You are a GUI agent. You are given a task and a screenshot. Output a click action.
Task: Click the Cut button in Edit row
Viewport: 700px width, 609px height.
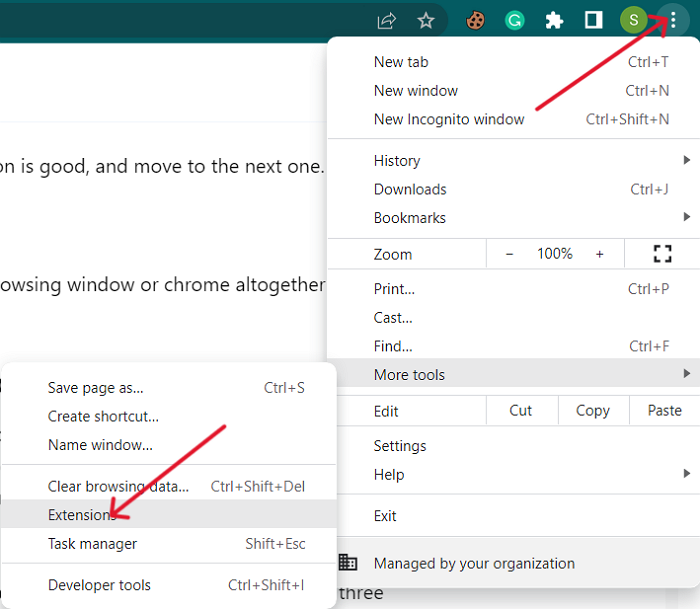pos(521,411)
